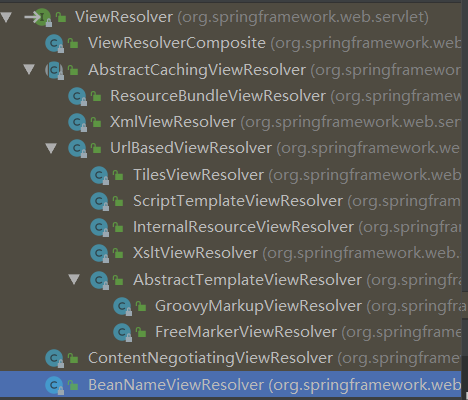Click the GroovyMarkupViewResolver class icon
Screen dimensions: 468x400
(122, 306)
